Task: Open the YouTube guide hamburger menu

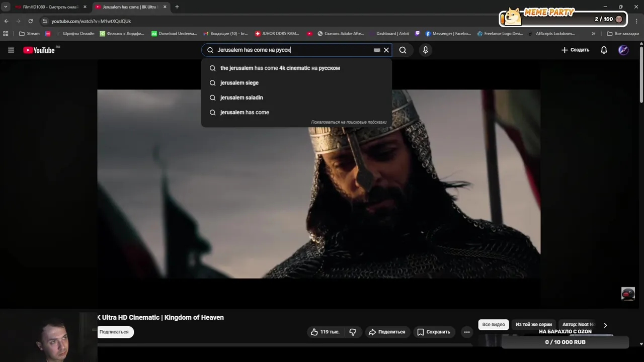Action: click(x=11, y=50)
